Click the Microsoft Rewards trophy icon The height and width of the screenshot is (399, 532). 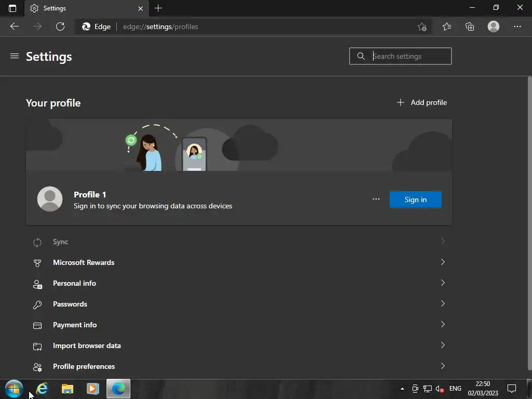click(37, 263)
